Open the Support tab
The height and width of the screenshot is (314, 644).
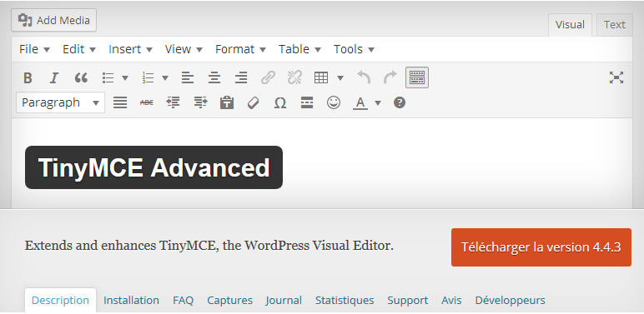point(407,301)
